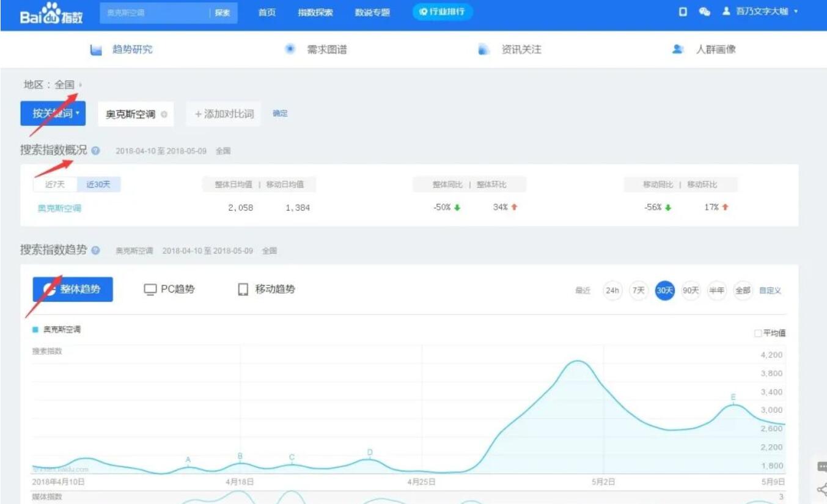The width and height of the screenshot is (827, 504).
Task: Switch to the 需求图谱 tab
Action: [317, 50]
